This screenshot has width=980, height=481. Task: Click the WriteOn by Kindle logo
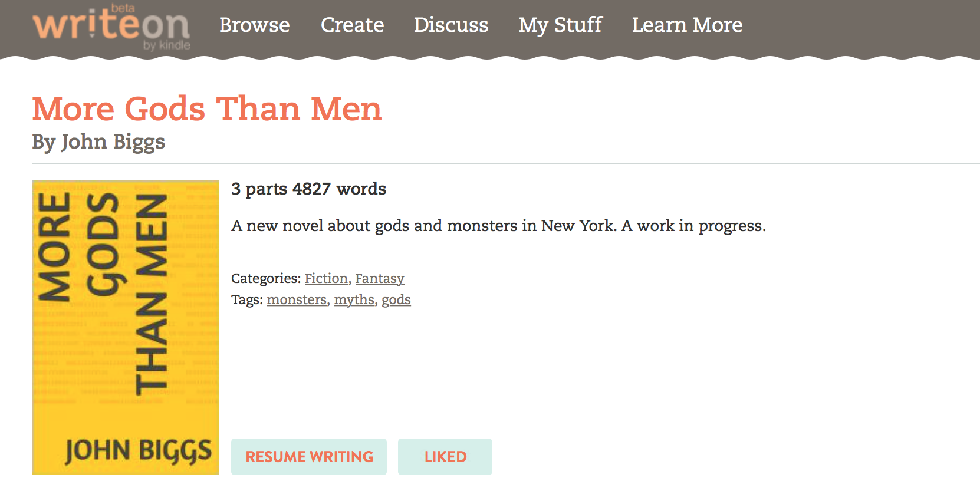click(111, 28)
